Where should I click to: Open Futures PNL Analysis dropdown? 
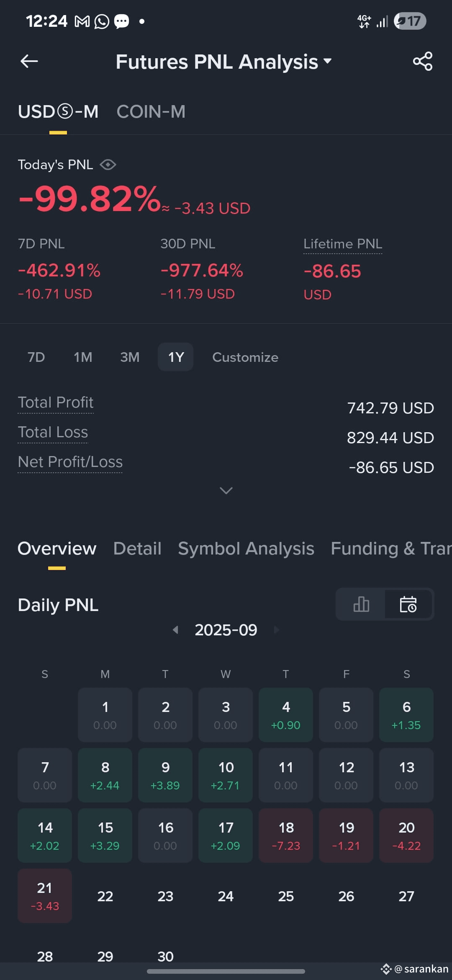(x=223, y=62)
